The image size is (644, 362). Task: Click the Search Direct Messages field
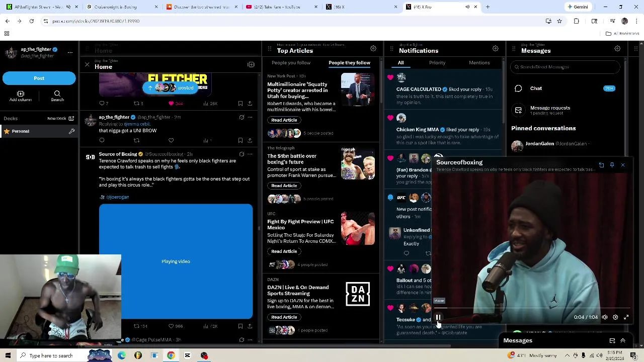pyautogui.click(x=566, y=67)
